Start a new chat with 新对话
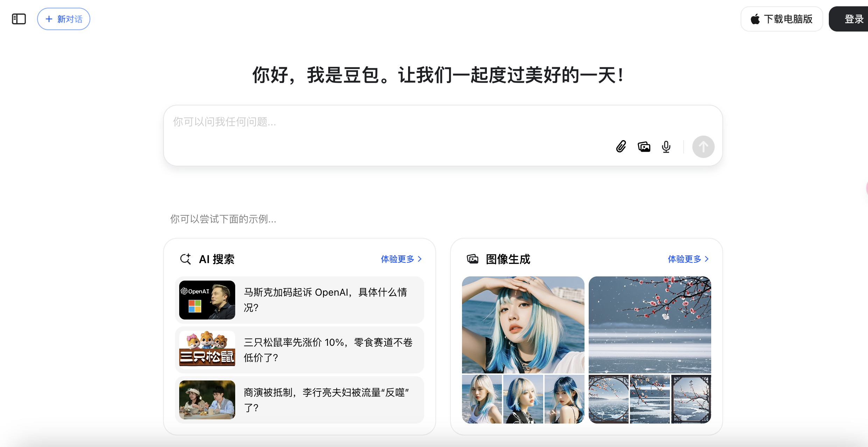 [x=64, y=19]
